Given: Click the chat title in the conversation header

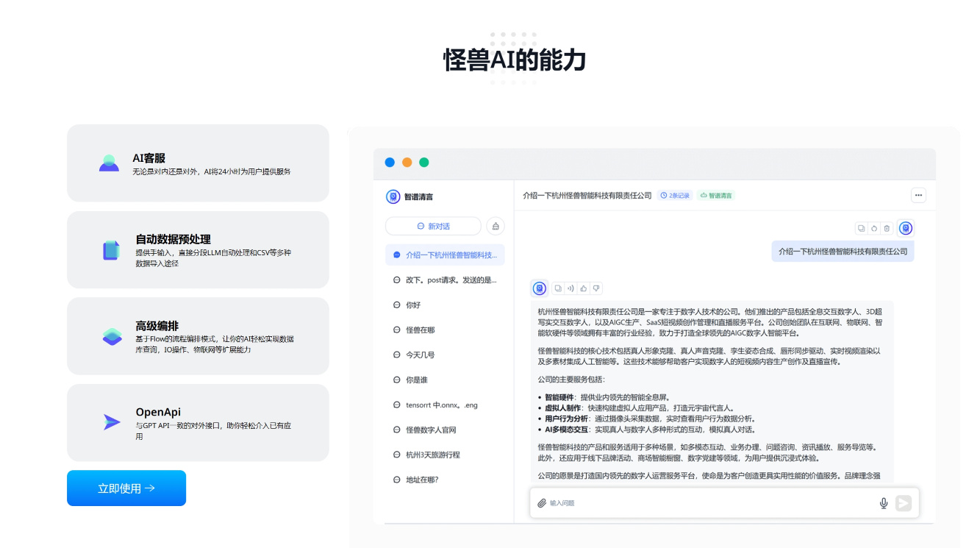Looking at the screenshot, I should (x=587, y=196).
